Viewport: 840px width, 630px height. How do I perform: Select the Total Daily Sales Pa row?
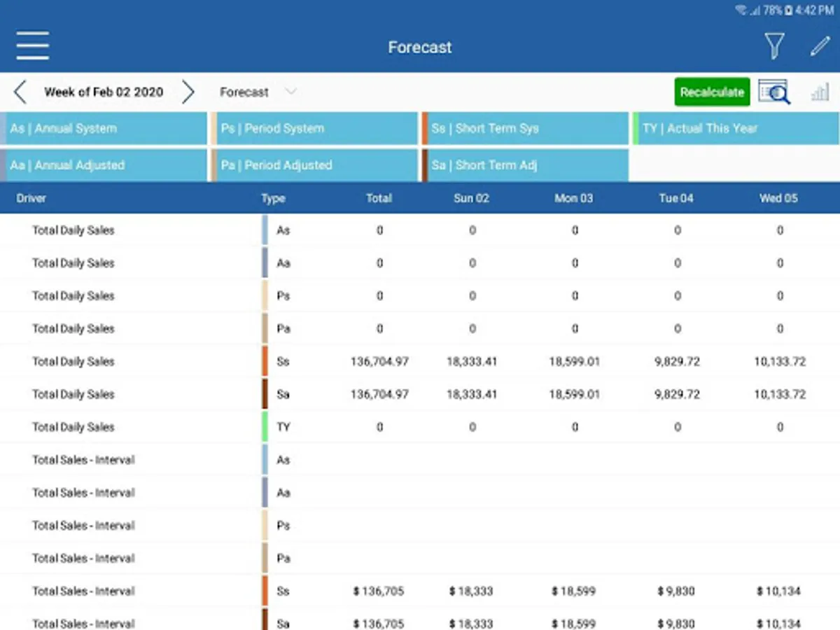tap(420, 329)
